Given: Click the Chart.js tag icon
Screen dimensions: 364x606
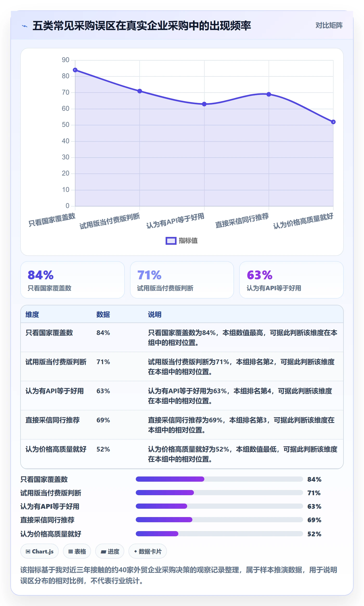Looking at the screenshot, I should (x=28, y=551).
